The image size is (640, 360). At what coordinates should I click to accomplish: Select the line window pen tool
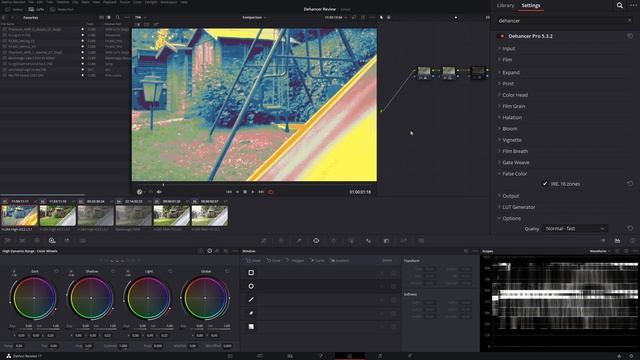click(251, 300)
